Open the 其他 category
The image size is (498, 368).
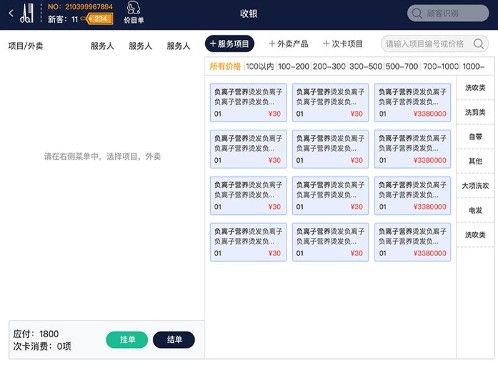[475, 161]
